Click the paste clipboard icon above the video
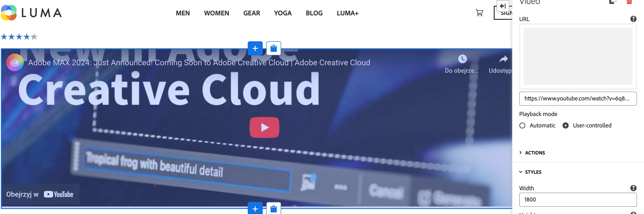The width and height of the screenshot is (644, 214). tap(273, 48)
